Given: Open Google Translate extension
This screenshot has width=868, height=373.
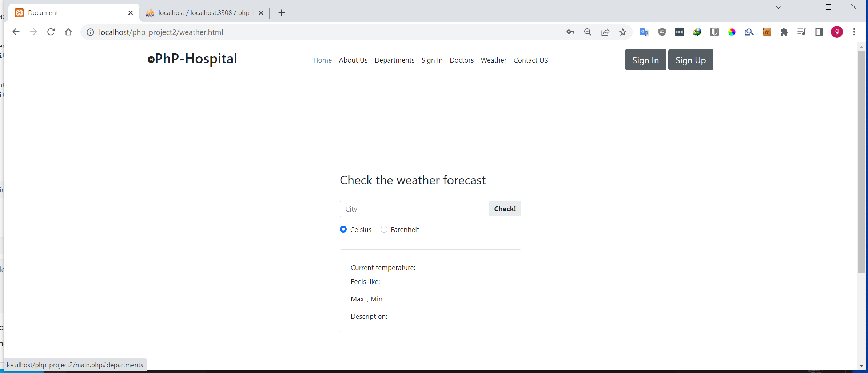Looking at the screenshot, I should click(644, 32).
